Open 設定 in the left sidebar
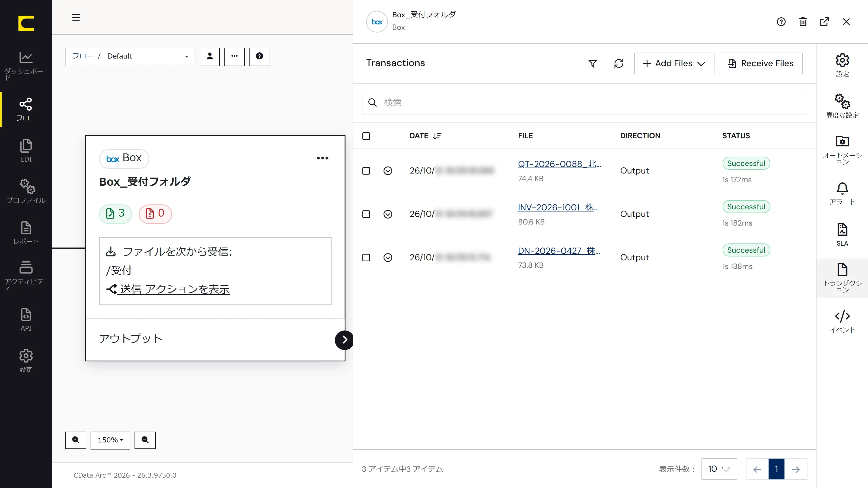Viewport: 868px width, 488px height. [x=26, y=361]
